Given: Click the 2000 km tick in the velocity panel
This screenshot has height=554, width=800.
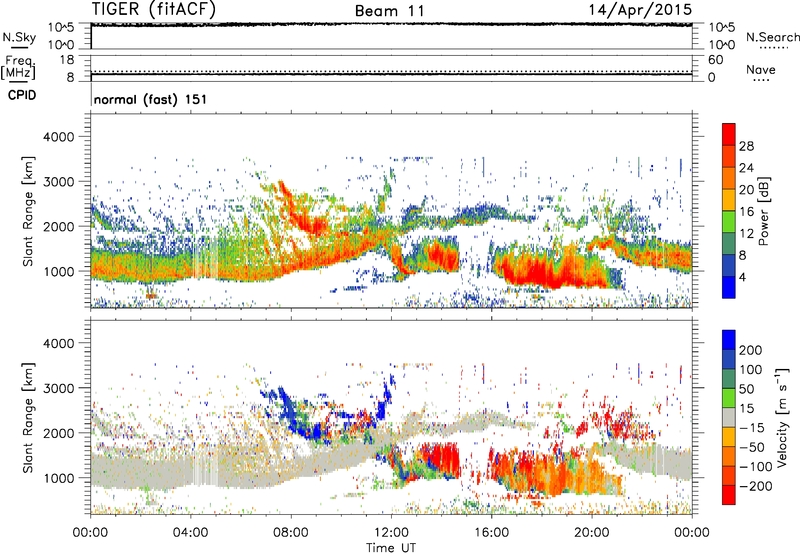Looking at the screenshot, I should (x=58, y=433).
